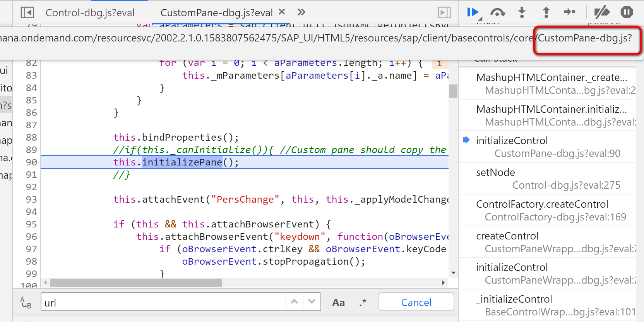Cancel the search bar
The height and width of the screenshot is (322, 644).
pyautogui.click(x=416, y=302)
